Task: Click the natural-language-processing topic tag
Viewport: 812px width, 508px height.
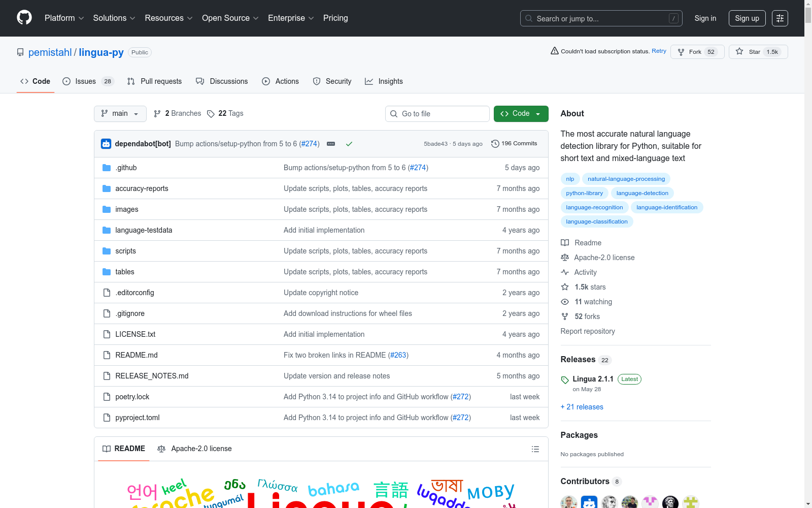Action: coord(626,179)
